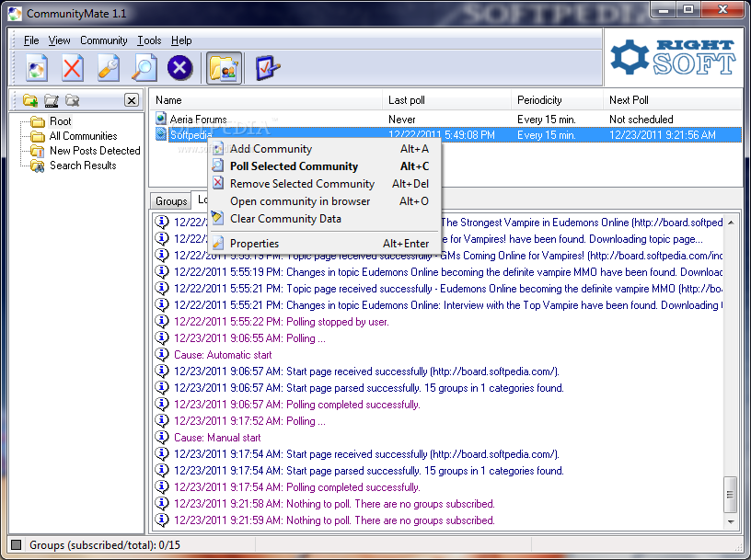The image size is (751, 560).
Task: Click the Polling stopped by user log entry
Action: 281,322
